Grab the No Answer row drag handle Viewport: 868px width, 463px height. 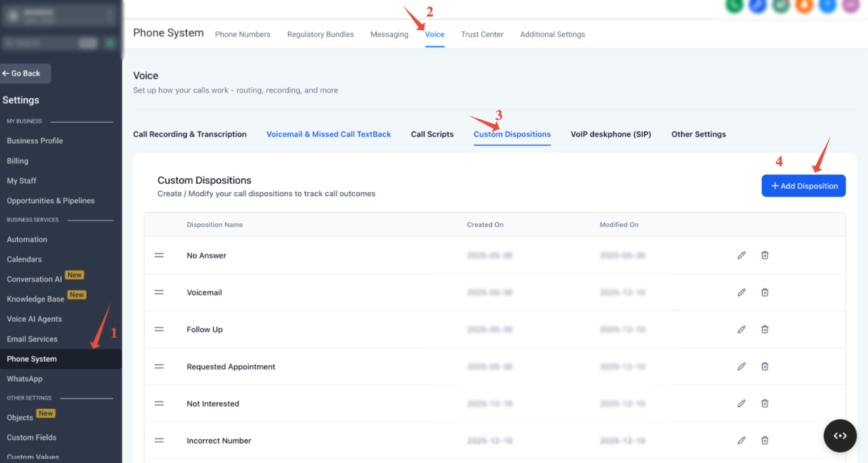(x=159, y=255)
